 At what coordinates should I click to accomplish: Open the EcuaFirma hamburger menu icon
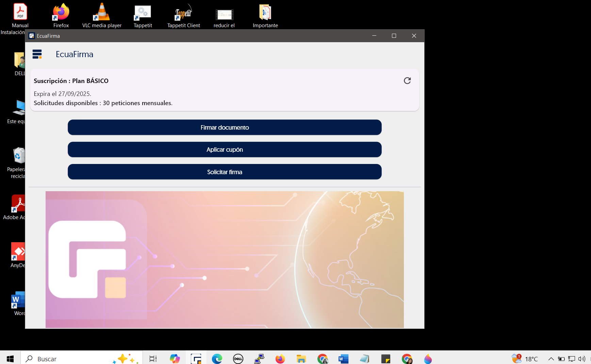pos(37,54)
